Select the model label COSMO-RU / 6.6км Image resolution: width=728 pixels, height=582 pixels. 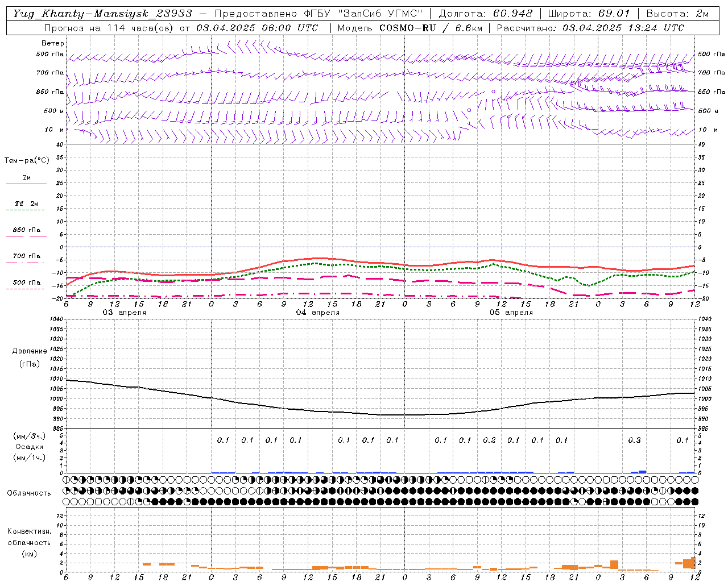tap(431, 28)
